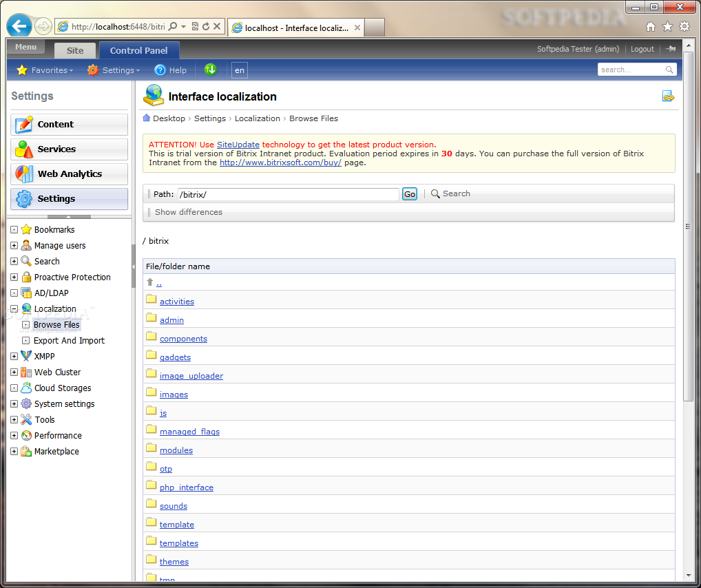
Task: Expand the Manage users tree node
Action: click(14, 246)
